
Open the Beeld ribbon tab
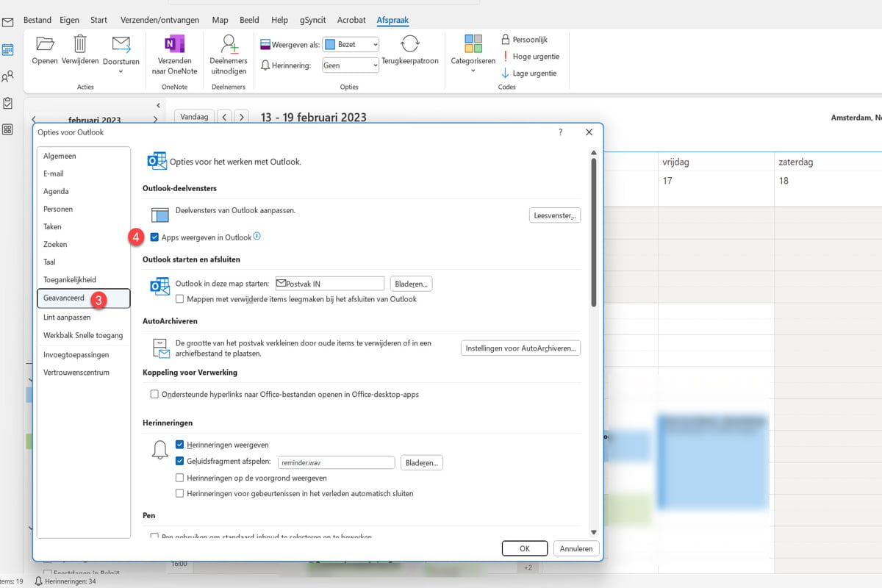coord(248,20)
